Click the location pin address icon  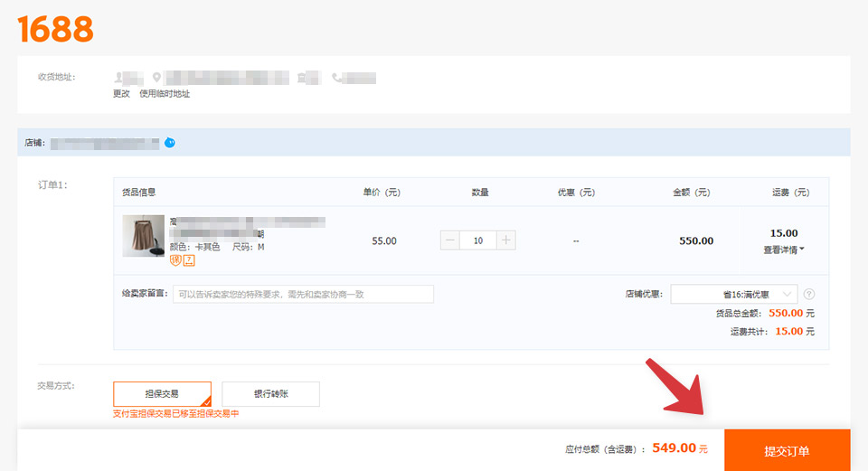coord(156,78)
